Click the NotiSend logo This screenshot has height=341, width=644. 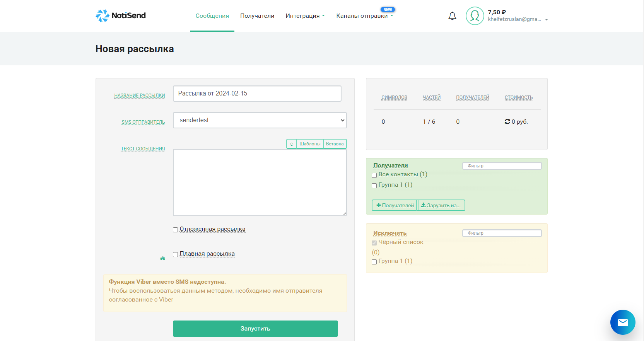121,16
